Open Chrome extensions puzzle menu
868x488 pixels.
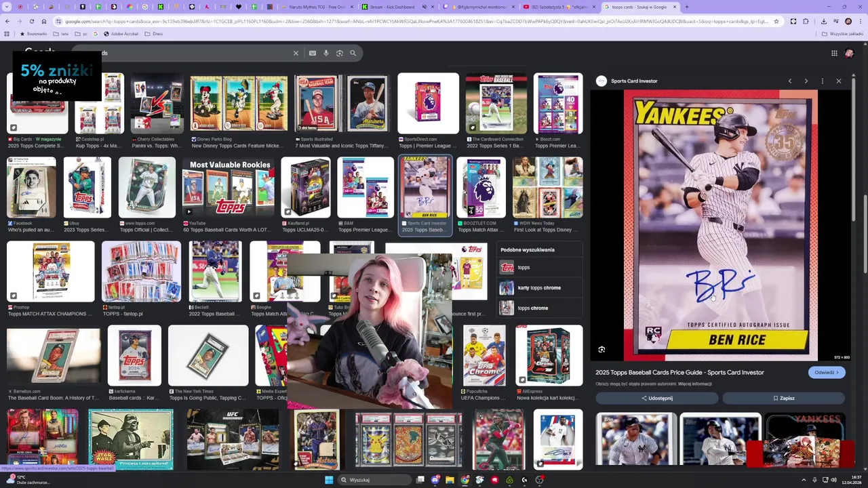[806, 21]
